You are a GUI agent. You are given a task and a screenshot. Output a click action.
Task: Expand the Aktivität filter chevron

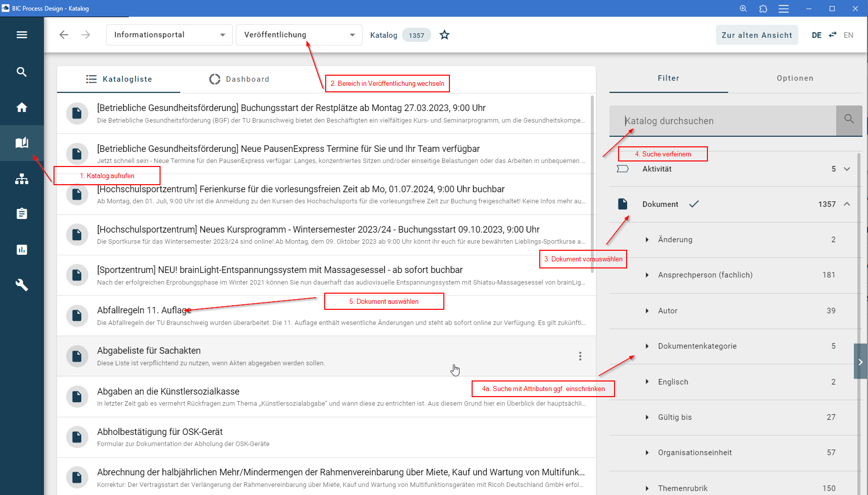(x=847, y=169)
